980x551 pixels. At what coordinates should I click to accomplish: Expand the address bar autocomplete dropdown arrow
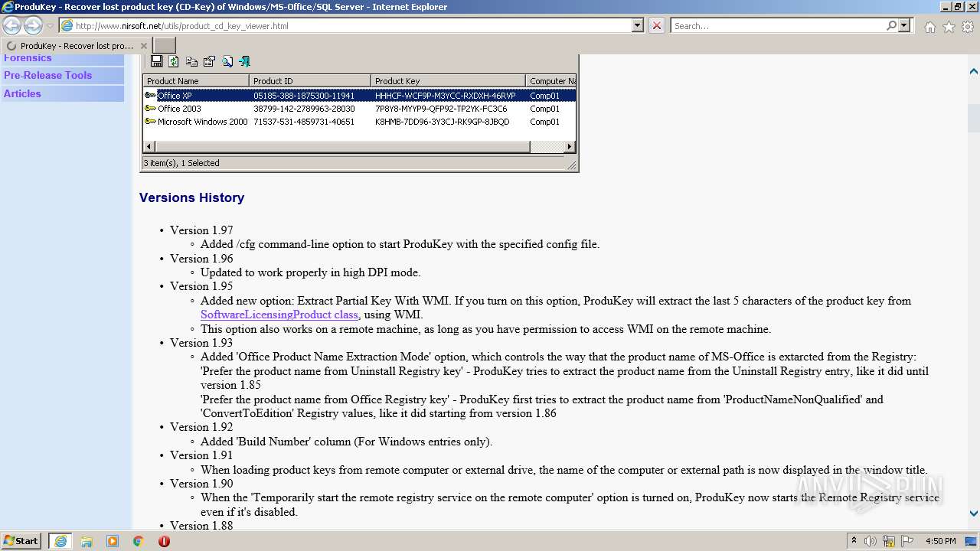click(x=637, y=25)
